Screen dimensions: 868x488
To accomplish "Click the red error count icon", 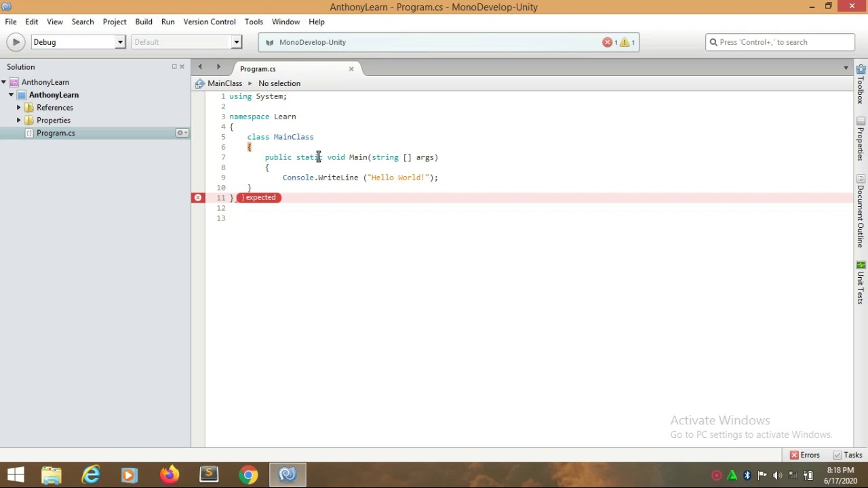I will click(x=608, y=42).
